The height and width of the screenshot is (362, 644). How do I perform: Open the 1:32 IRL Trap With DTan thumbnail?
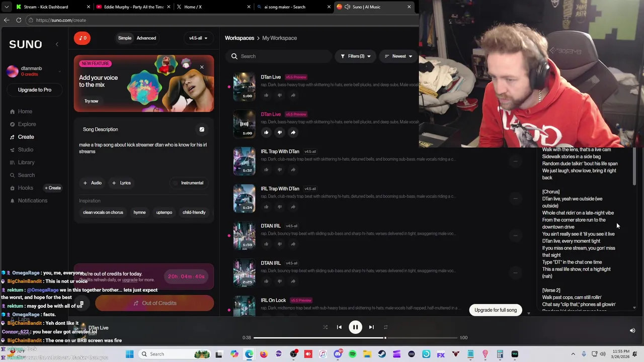pyautogui.click(x=244, y=161)
